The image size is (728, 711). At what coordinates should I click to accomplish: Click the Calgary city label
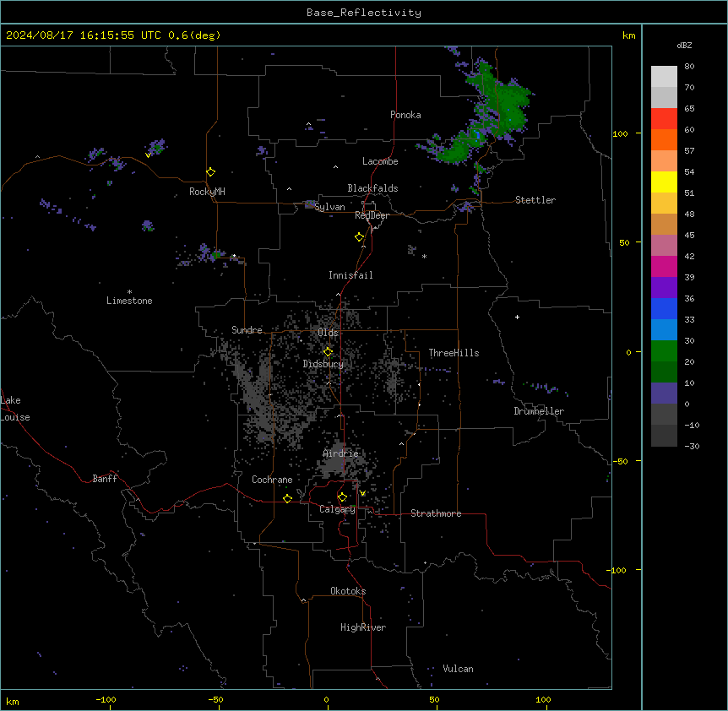[337, 509]
